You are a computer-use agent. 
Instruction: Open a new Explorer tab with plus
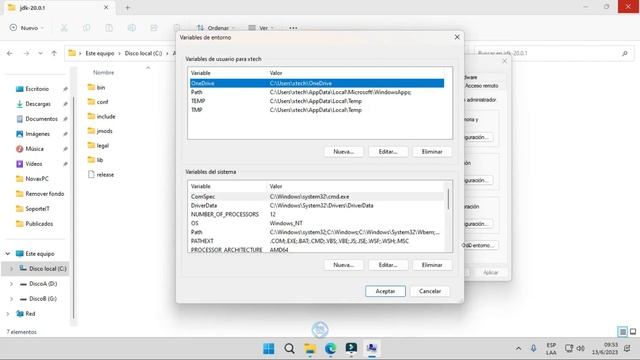(127, 7)
